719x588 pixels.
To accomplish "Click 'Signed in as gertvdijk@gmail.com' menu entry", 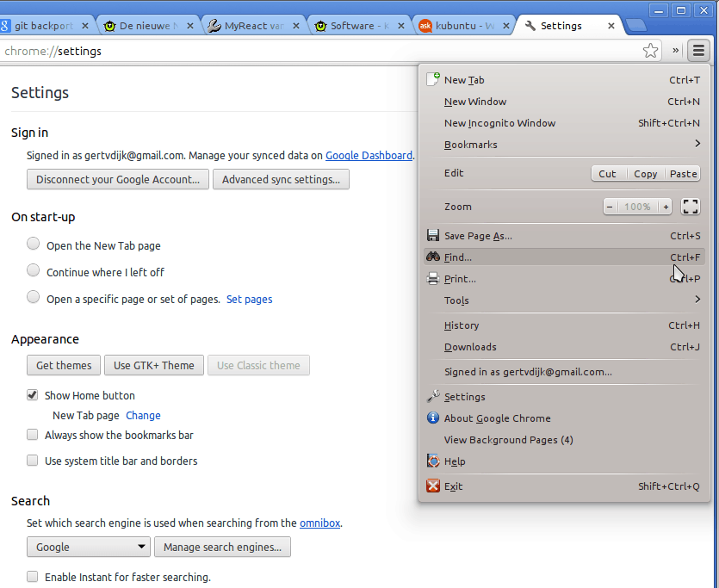I will [565, 372].
